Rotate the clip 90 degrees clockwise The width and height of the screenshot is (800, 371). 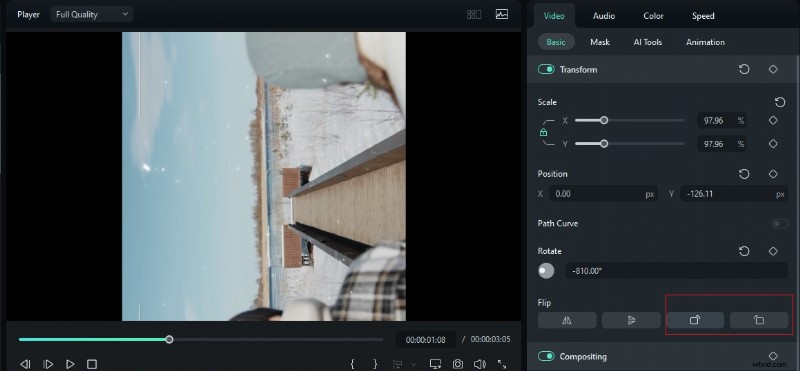click(x=695, y=320)
